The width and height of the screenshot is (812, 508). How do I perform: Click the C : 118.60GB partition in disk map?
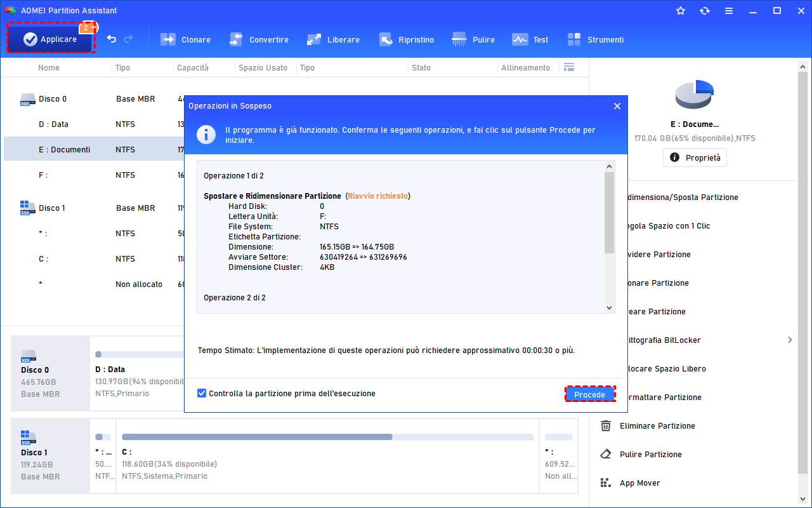point(327,456)
